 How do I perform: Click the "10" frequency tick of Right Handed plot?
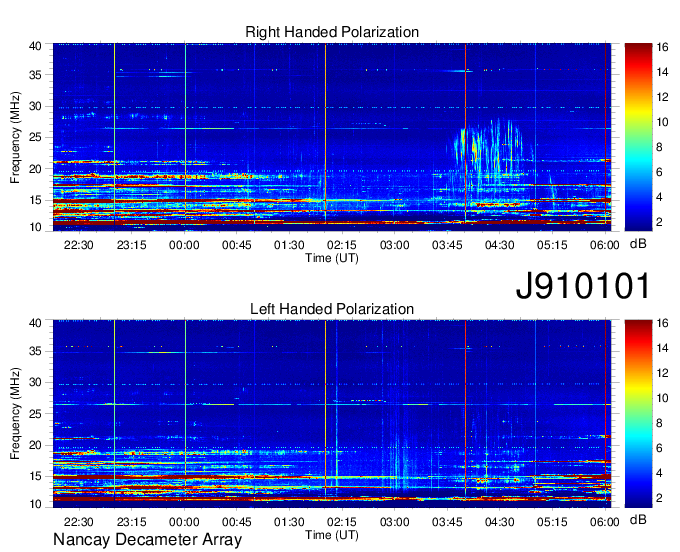coord(35,227)
